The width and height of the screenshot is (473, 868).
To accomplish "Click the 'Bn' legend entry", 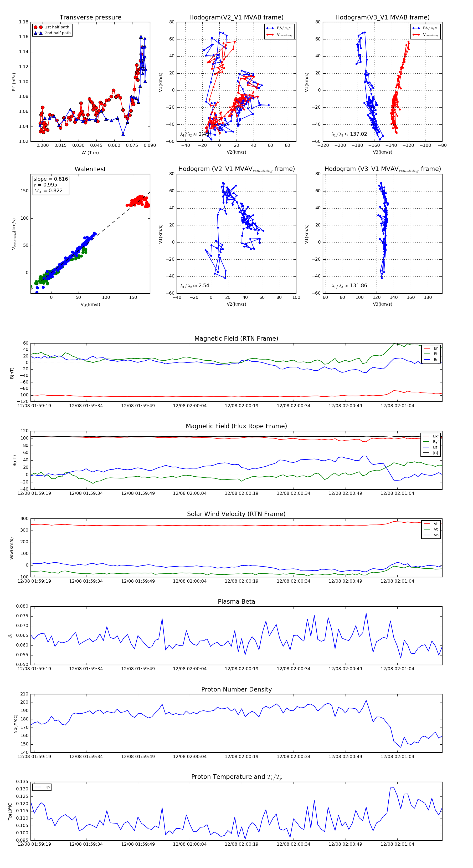I will click(x=431, y=360).
